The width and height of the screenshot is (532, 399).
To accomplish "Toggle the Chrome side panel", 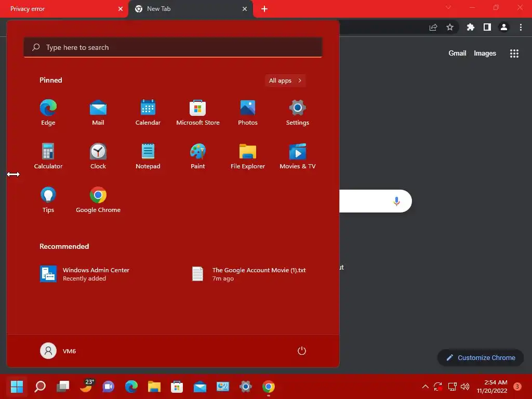I will coord(487,27).
